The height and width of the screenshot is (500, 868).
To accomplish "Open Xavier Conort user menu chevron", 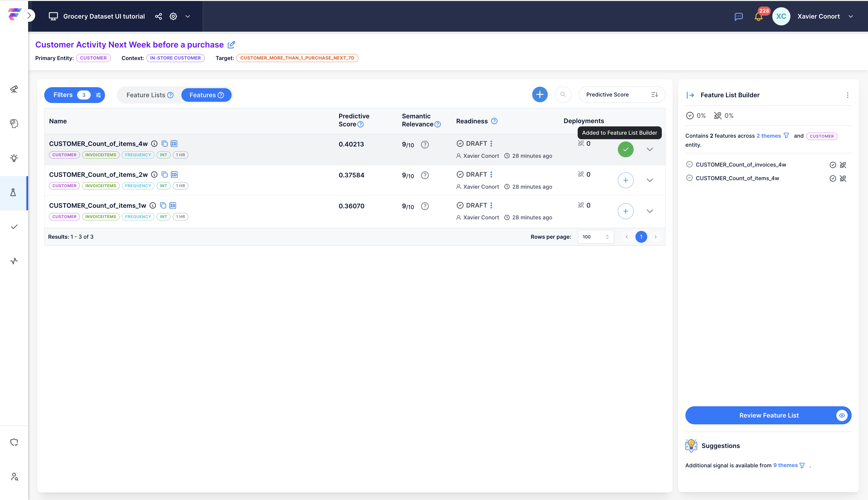I will (x=851, y=17).
